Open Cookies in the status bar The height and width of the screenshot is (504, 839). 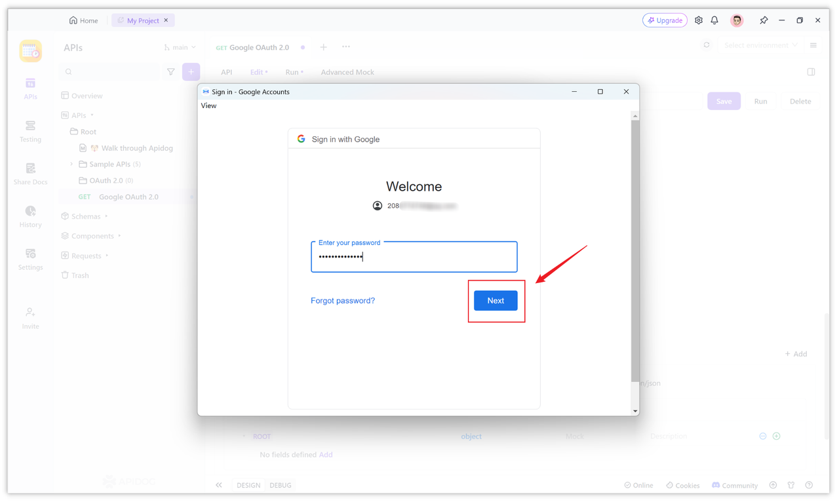pyautogui.click(x=682, y=486)
